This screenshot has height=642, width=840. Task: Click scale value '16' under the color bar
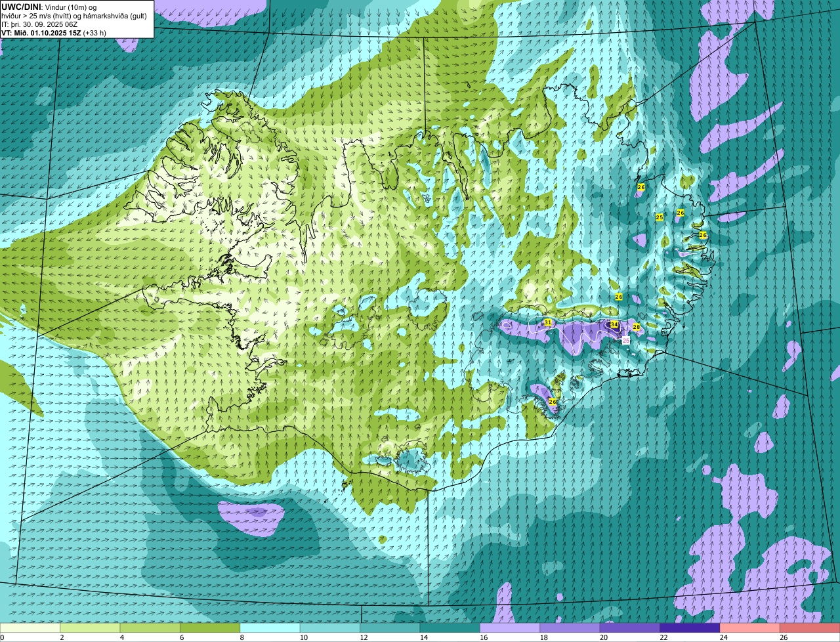click(483, 637)
